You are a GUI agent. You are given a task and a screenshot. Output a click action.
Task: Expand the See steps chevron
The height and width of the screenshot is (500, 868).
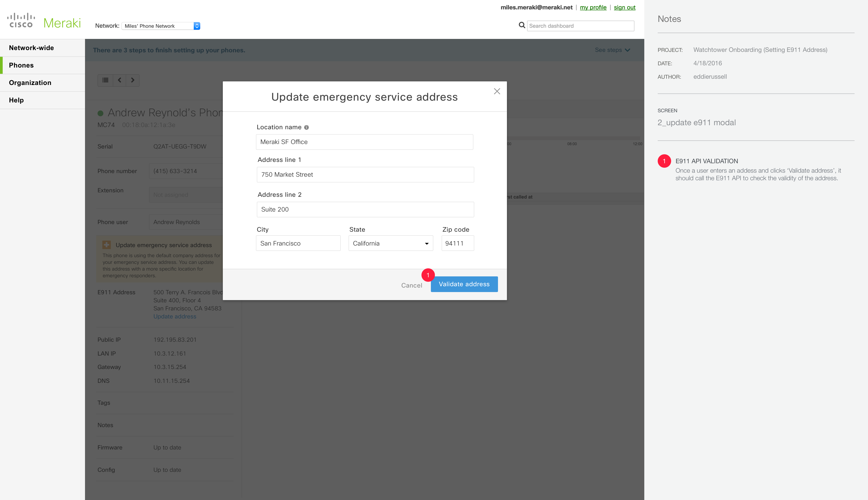(x=627, y=50)
